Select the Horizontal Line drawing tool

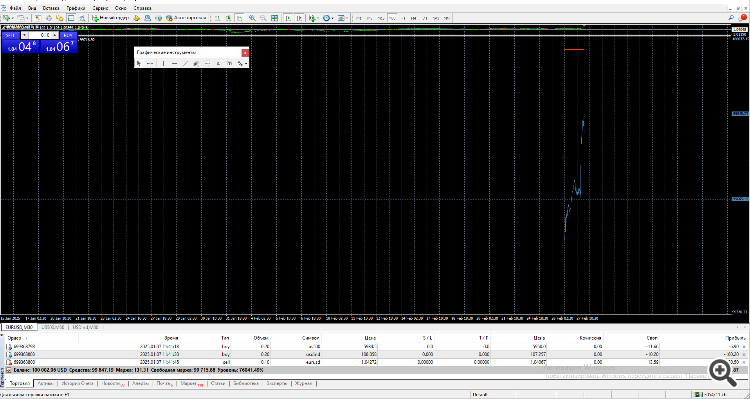pyautogui.click(x=174, y=63)
